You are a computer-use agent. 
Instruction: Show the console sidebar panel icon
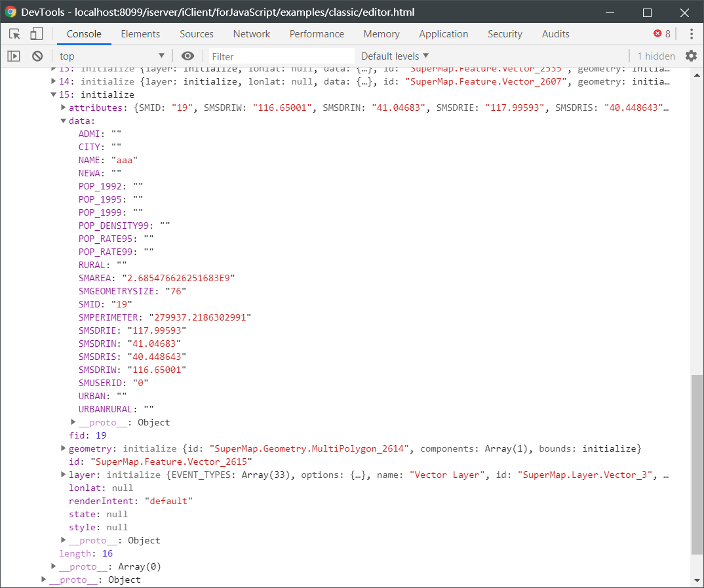point(14,56)
